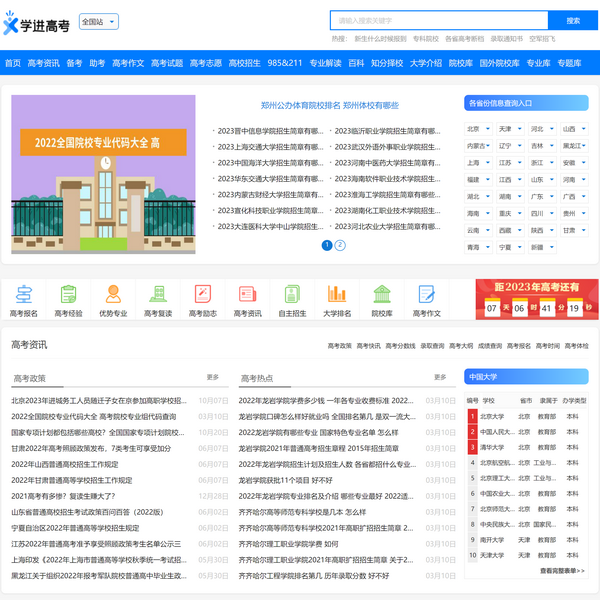
Task: Open the 高考经验 icon shortcut
Action: pos(68,294)
